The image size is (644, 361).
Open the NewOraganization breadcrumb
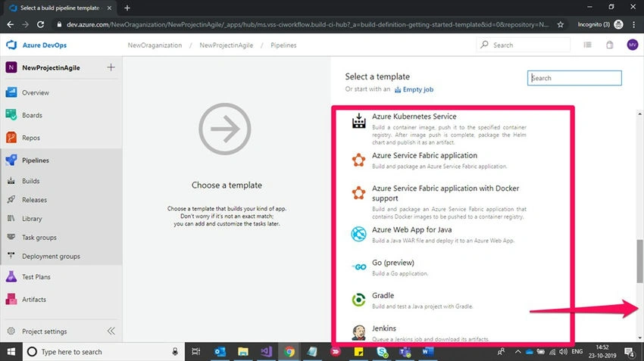click(155, 45)
